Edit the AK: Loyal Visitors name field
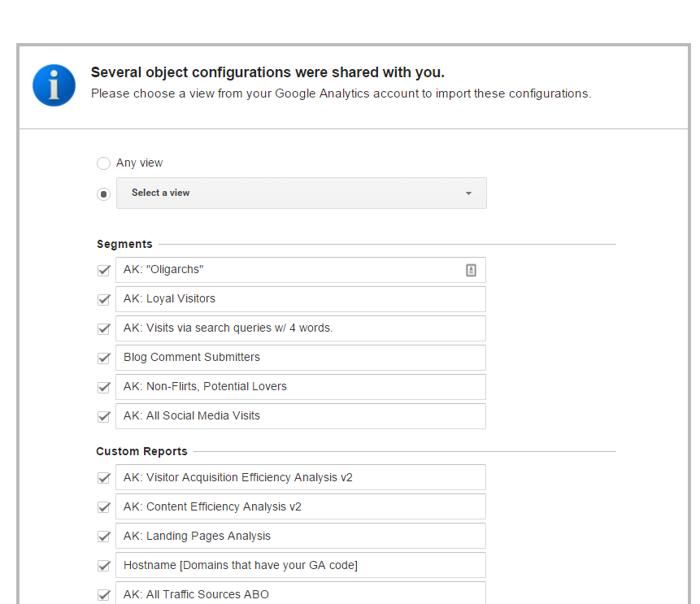This screenshot has height=604, width=700. point(301,299)
